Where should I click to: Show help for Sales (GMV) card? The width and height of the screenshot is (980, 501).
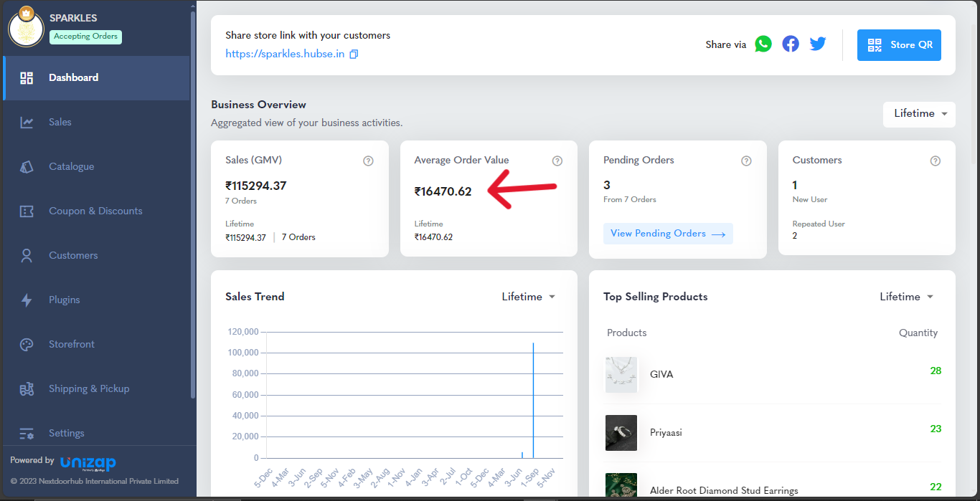pyautogui.click(x=368, y=161)
